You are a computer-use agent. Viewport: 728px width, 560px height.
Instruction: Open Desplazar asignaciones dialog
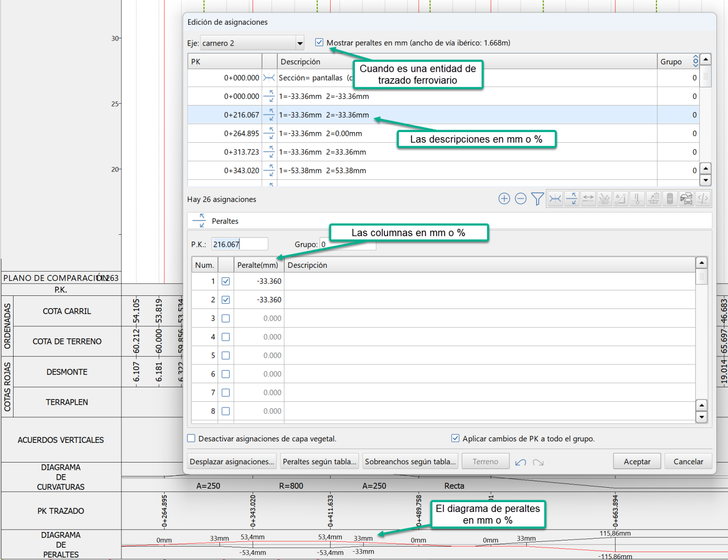232,462
